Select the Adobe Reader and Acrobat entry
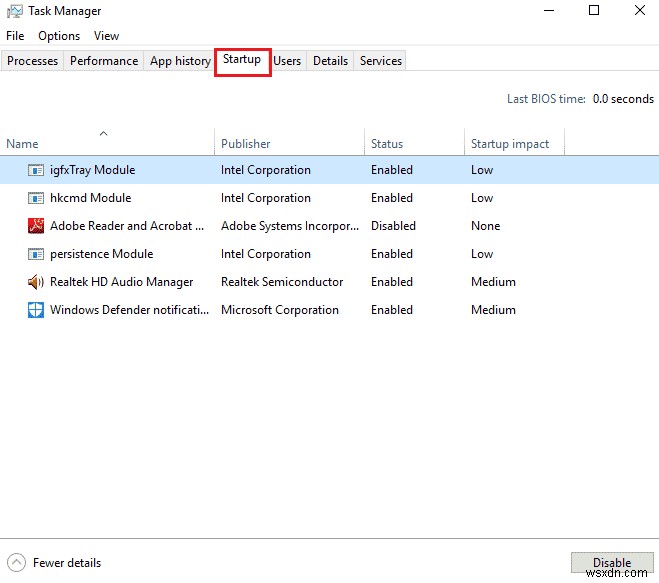This screenshot has width=659, height=583. click(x=127, y=226)
